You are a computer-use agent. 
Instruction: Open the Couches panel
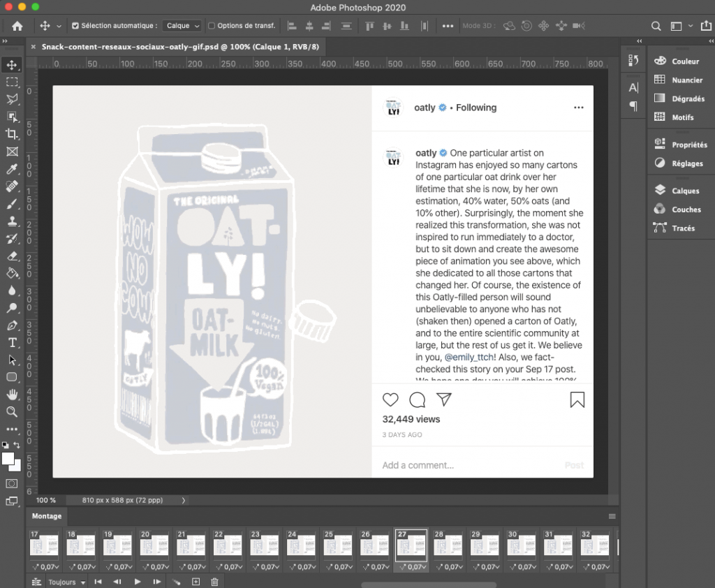pos(679,210)
